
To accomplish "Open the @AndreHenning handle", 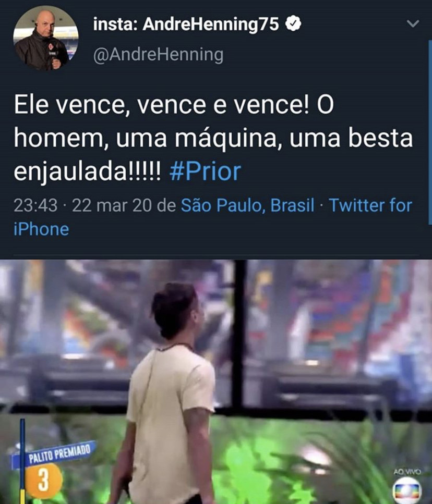I will (158, 54).
